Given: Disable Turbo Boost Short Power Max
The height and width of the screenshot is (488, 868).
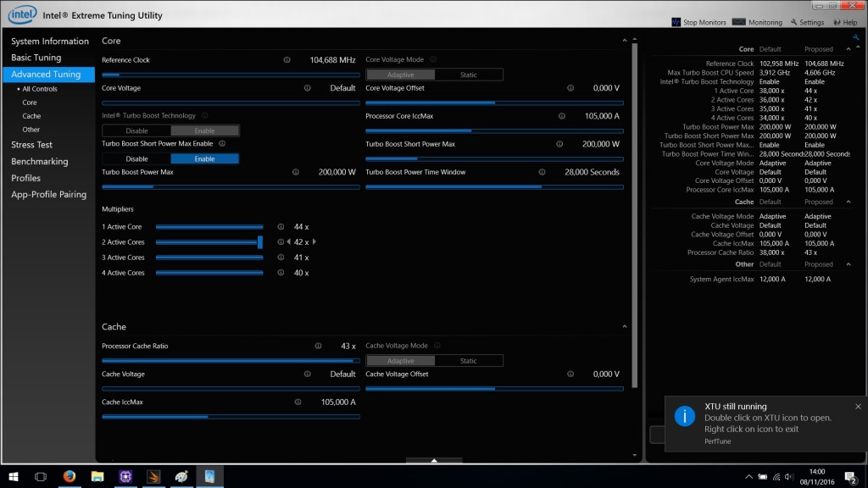Looking at the screenshot, I should 136,158.
